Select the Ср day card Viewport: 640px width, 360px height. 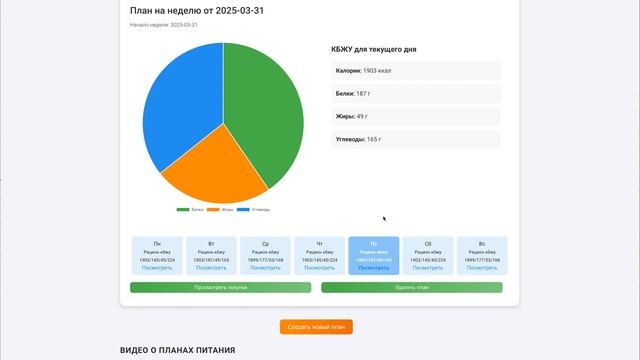[x=265, y=256]
